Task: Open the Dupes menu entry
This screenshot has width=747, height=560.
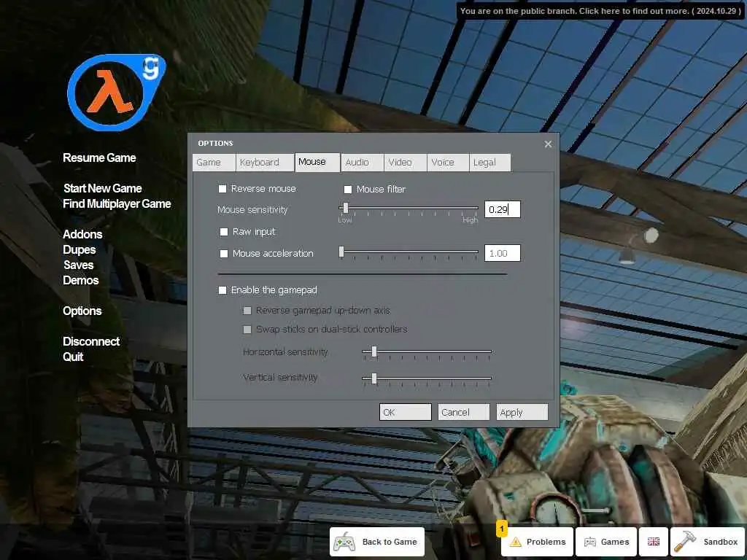Action: point(79,249)
